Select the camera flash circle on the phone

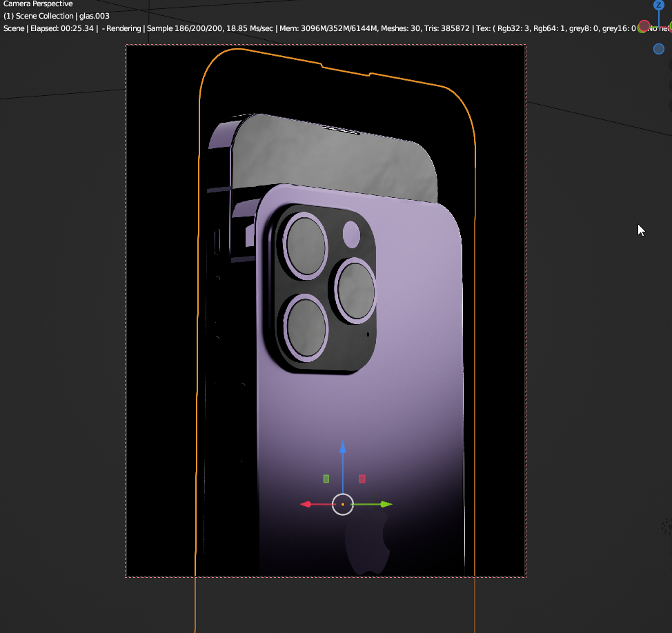tap(351, 234)
